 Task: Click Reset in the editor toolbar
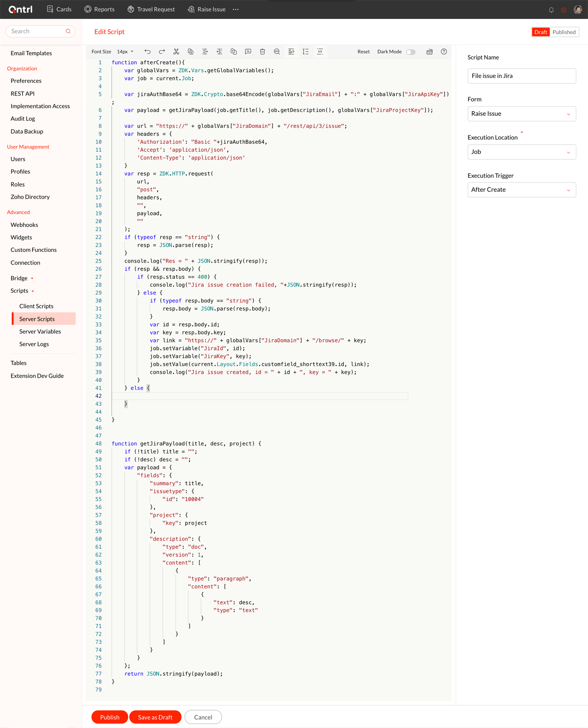pyautogui.click(x=363, y=52)
